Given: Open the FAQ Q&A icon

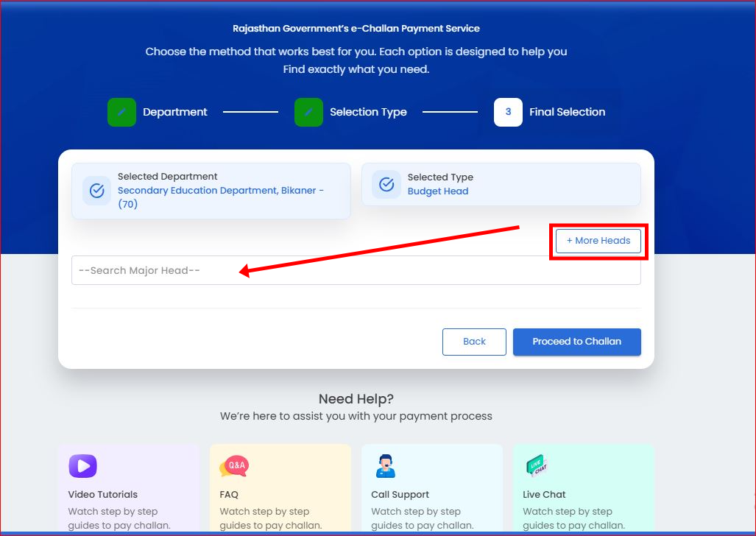Looking at the screenshot, I should pyautogui.click(x=234, y=466).
